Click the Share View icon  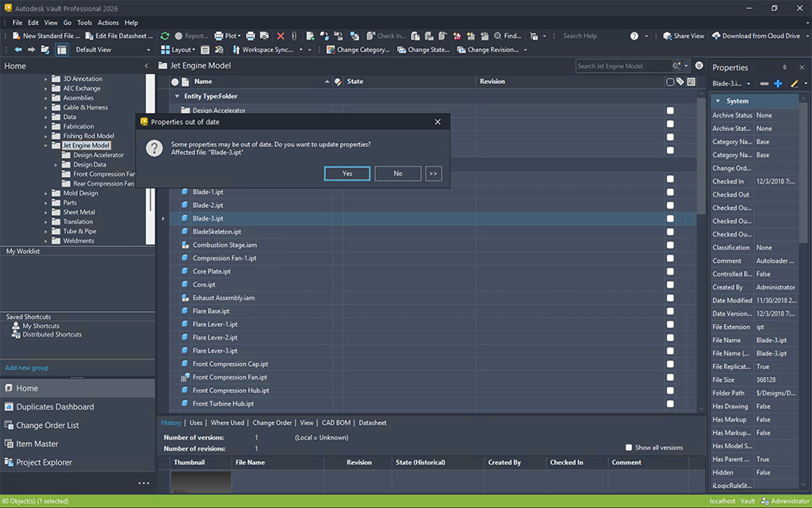pos(668,36)
